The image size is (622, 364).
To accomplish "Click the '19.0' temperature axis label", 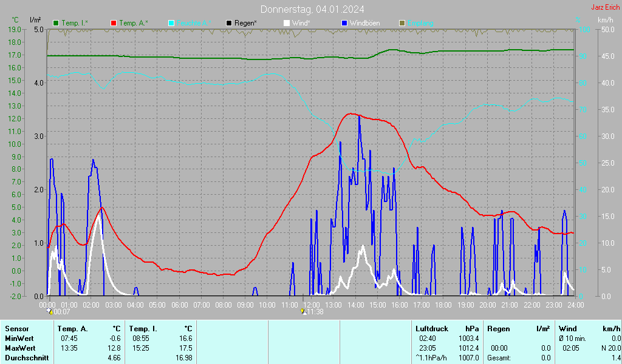I will (x=15, y=29).
